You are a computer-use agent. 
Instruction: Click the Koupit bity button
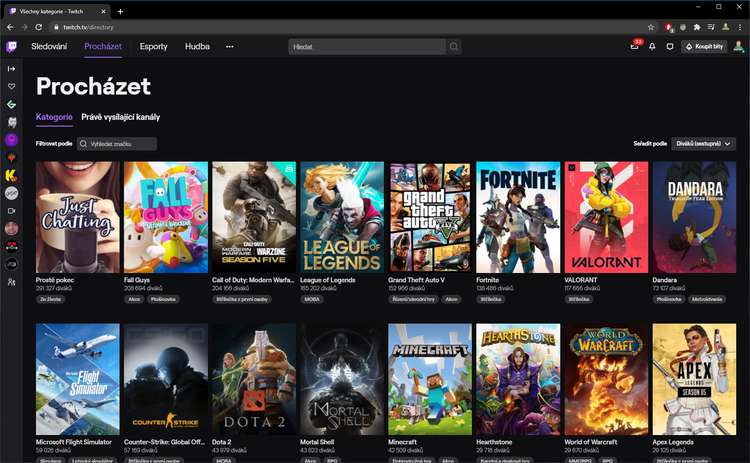point(704,46)
